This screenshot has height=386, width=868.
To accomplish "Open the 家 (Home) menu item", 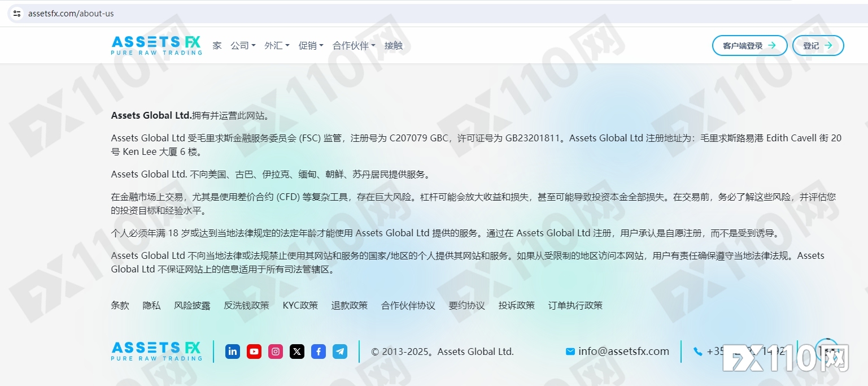I will point(217,46).
